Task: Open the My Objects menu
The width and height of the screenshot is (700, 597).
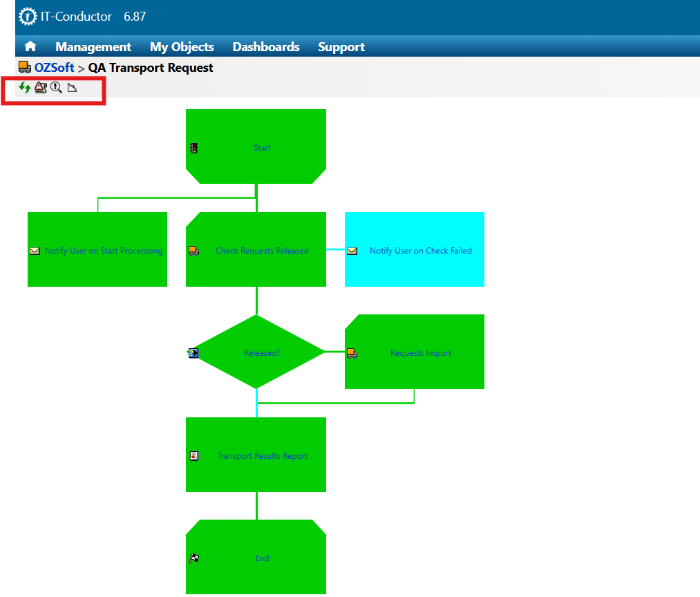Action: point(182,47)
